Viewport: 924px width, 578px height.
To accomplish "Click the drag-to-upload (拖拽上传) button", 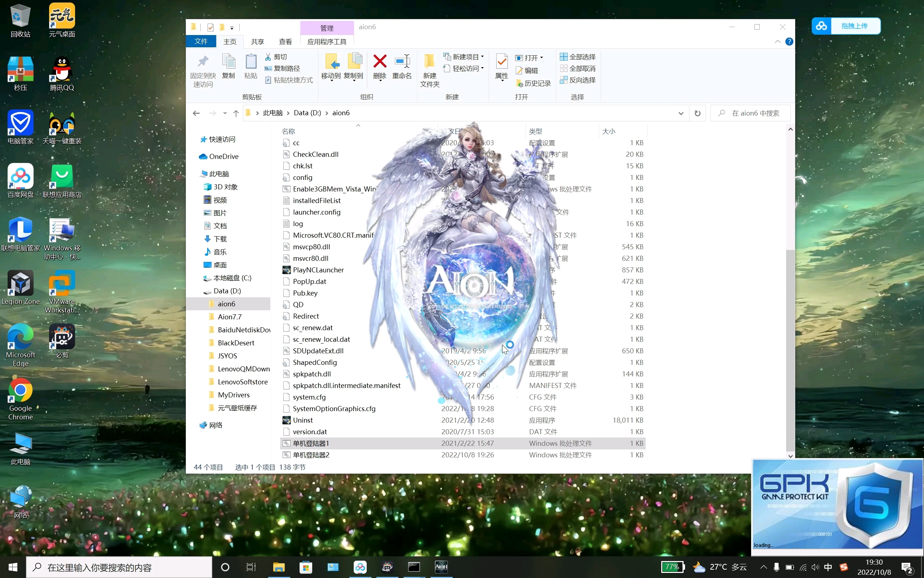I will point(846,26).
